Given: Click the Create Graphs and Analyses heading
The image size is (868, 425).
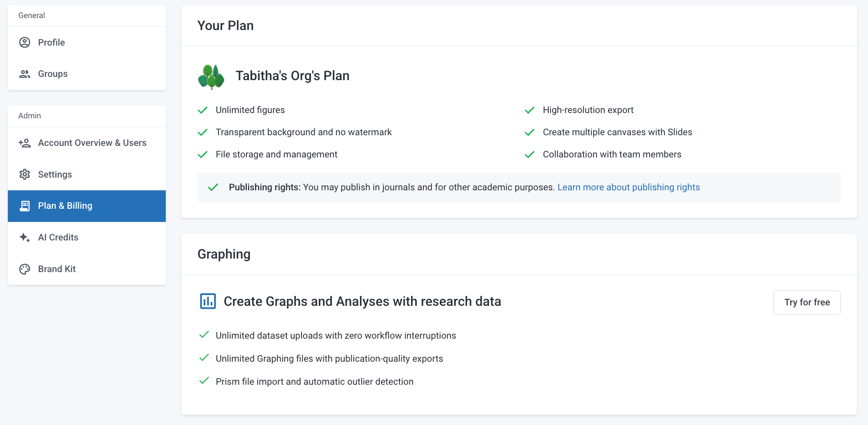Looking at the screenshot, I should 362,301.
